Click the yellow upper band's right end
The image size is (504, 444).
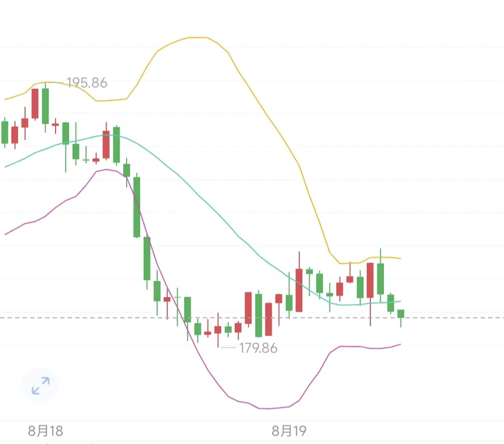click(399, 258)
